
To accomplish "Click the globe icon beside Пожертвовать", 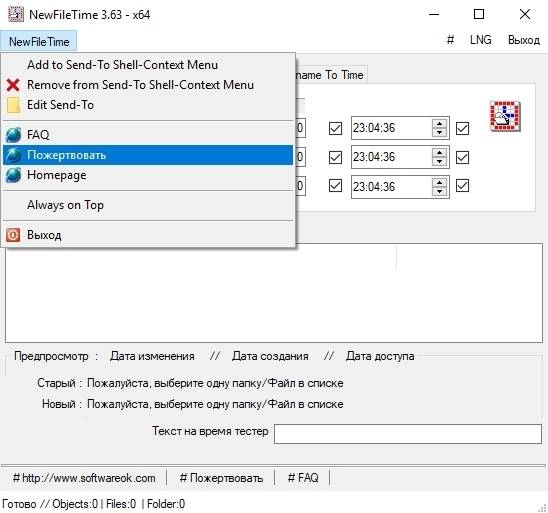I will [13, 155].
